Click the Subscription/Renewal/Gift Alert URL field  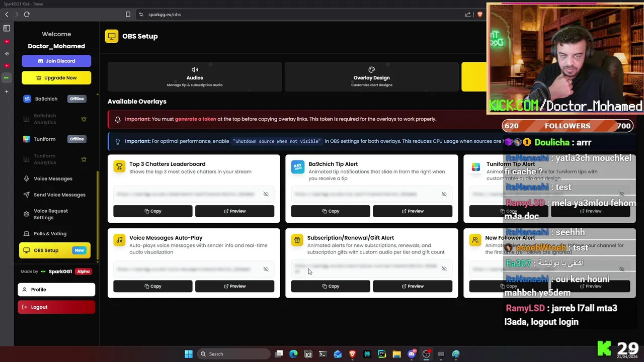point(371,268)
